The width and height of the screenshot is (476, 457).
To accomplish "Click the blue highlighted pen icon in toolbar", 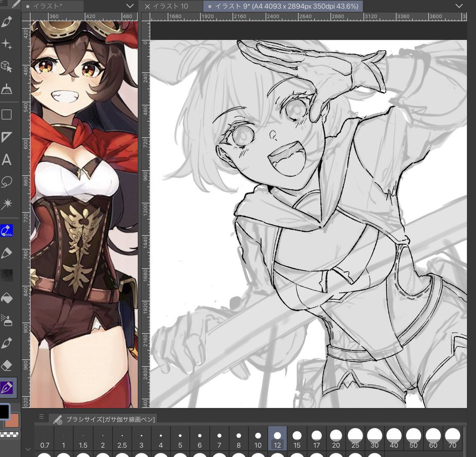I will coord(6,231).
